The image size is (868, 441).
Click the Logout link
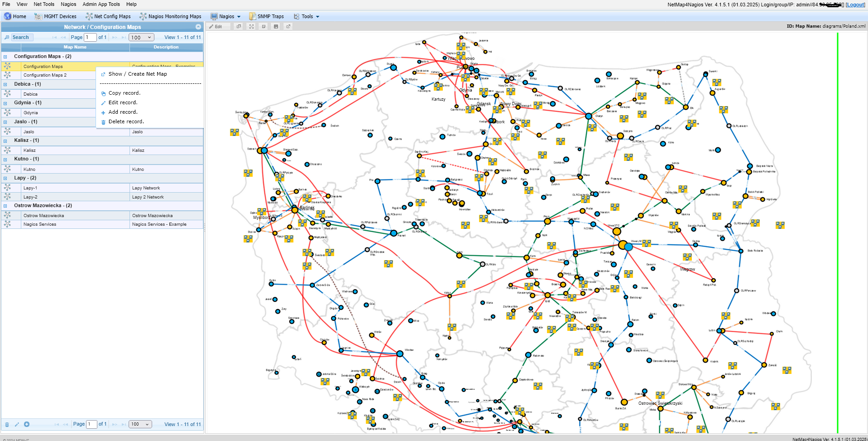pos(855,5)
